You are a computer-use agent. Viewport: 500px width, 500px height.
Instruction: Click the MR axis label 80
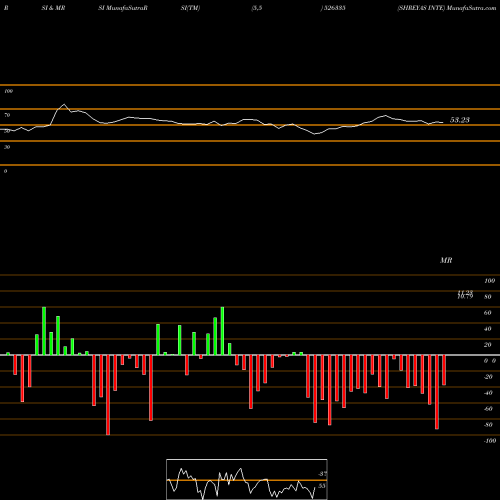point(488,297)
